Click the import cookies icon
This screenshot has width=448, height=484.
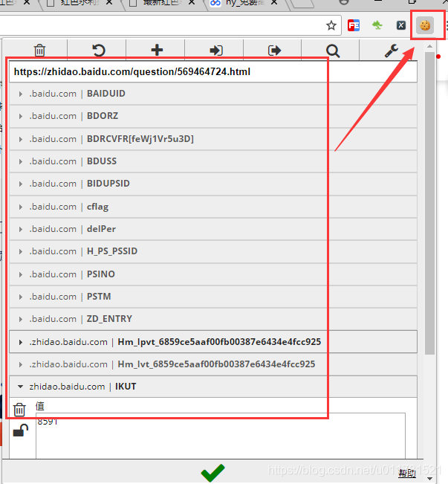pyautogui.click(x=216, y=51)
